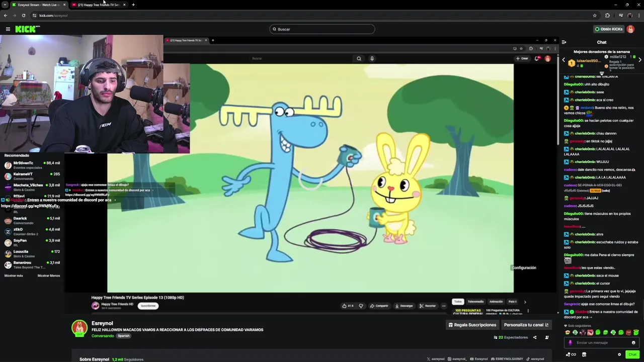This screenshot has width=644, height=362.
Task: Click the YouTube Crear button
Action: 522,58
